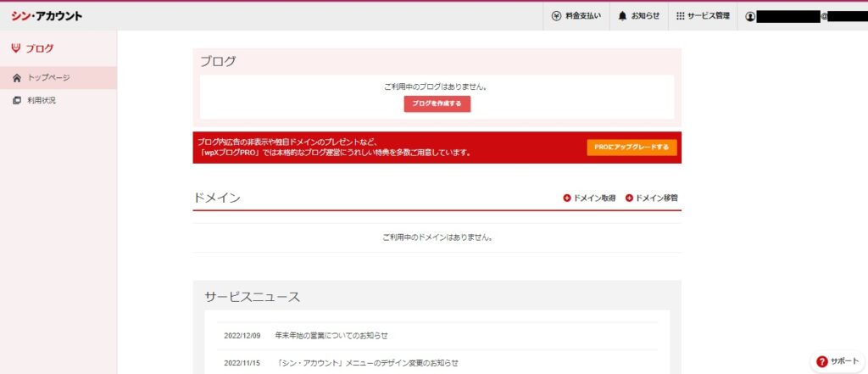Click the yen icon for 料金支払い
Viewport: 868px width, 374px height.
[x=556, y=16]
